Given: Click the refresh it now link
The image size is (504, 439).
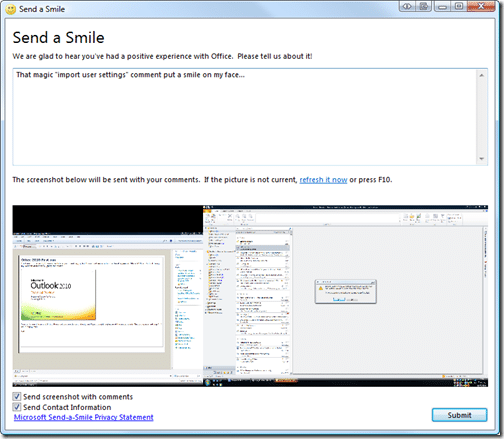Looking at the screenshot, I should [x=323, y=180].
